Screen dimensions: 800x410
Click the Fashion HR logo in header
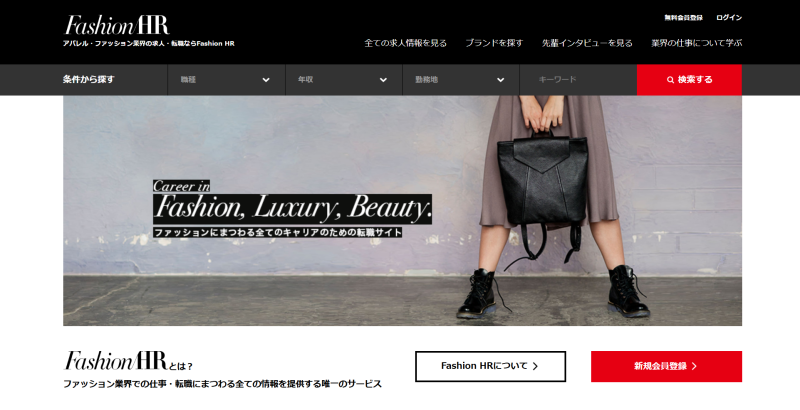tap(117, 25)
